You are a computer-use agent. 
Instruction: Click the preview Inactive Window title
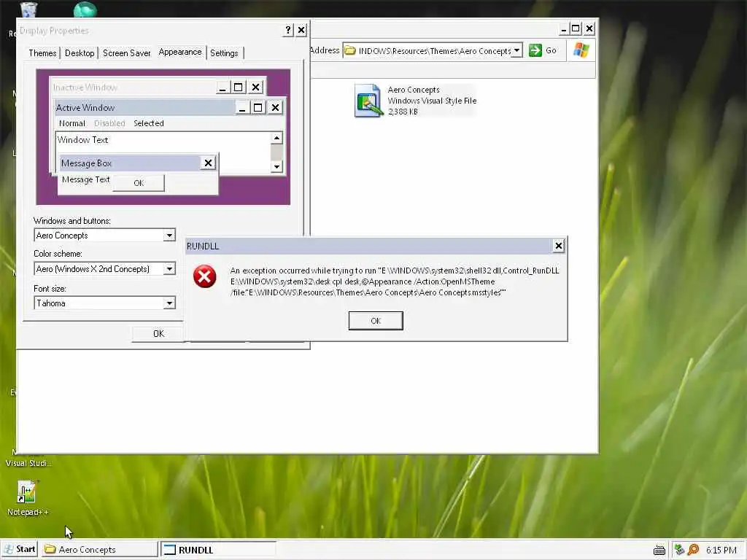coord(85,87)
